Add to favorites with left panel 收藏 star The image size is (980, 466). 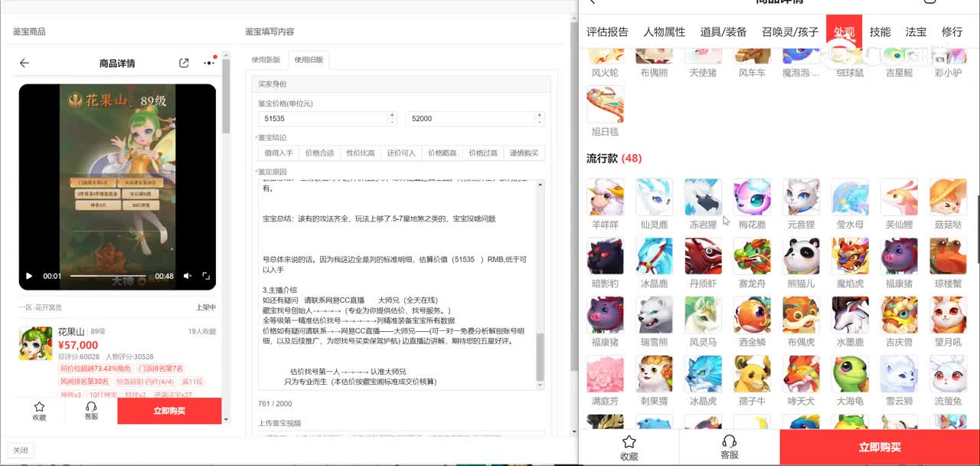click(x=39, y=411)
